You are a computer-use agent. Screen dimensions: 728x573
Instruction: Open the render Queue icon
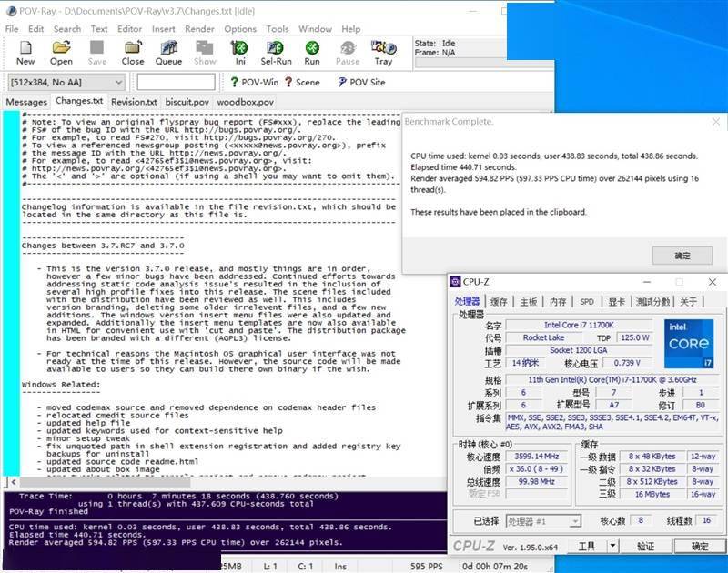(x=168, y=53)
